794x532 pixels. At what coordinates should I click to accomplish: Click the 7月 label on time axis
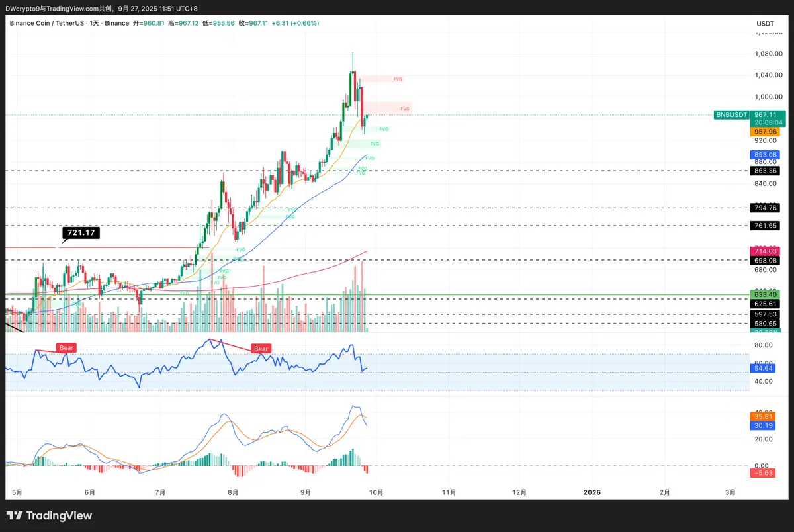159,492
